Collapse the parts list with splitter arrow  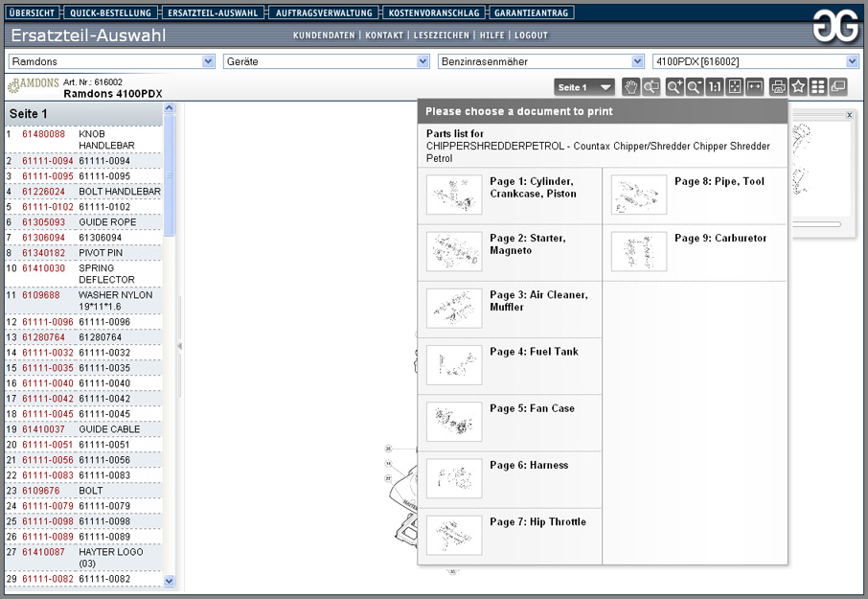pos(179,346)
